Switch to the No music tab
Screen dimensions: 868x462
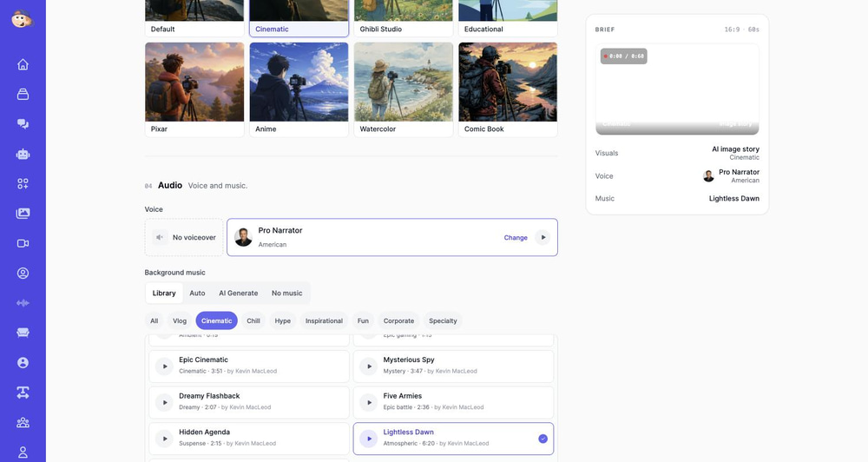pos(286,293)
